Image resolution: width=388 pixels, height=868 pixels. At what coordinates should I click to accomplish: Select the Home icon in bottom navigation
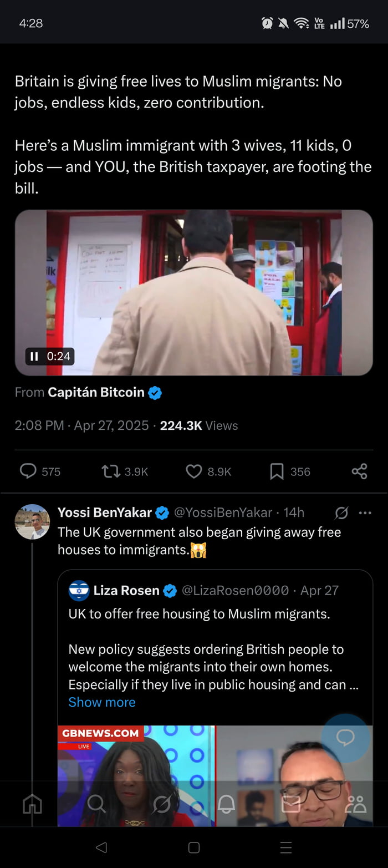(32, 804)
